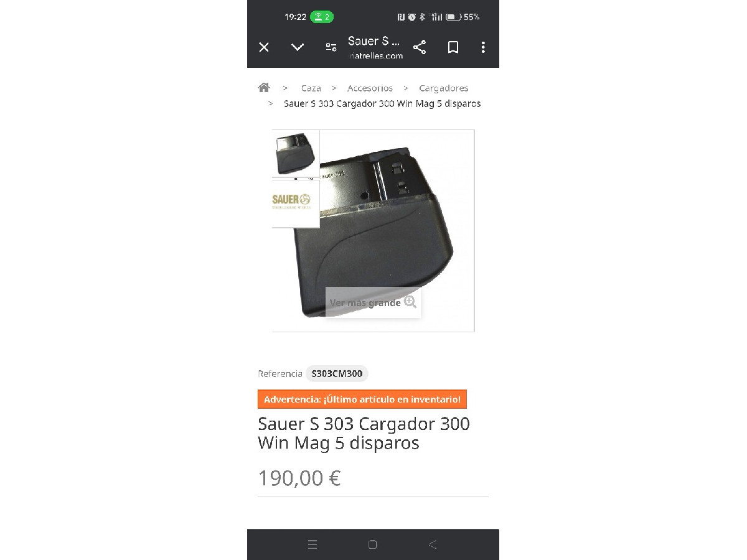Go to home via house icon
The image size is (747, 560).
pyautogui.click(x=264, y=88)
